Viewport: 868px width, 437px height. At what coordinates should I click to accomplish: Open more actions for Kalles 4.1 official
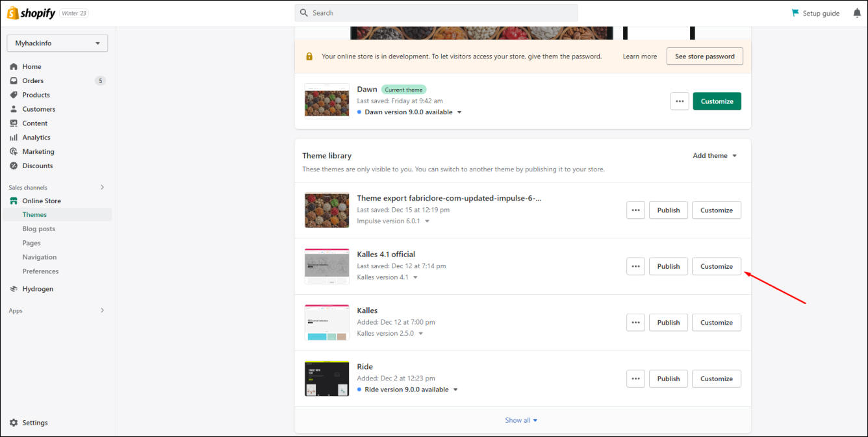[x=635, y=266]
